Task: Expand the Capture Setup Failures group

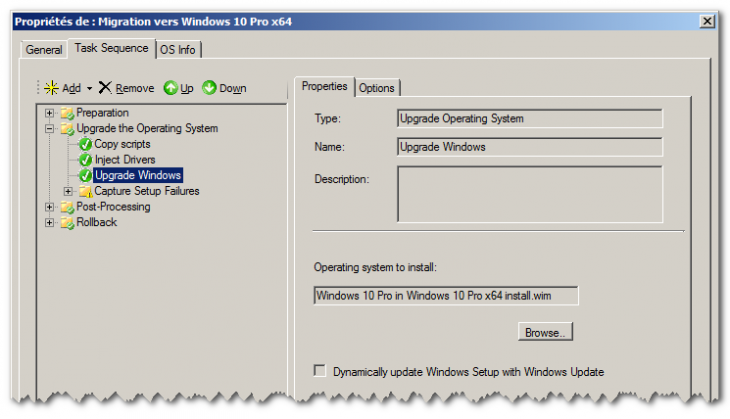Action: (x=68, y=191)
